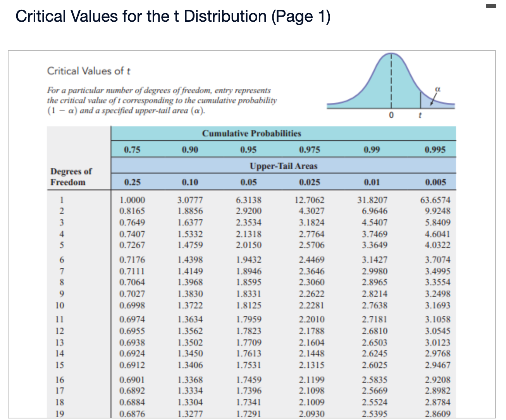Screen dimensions: 506x420
Task: Click the Critical Values of t heading
Action: 88,71
